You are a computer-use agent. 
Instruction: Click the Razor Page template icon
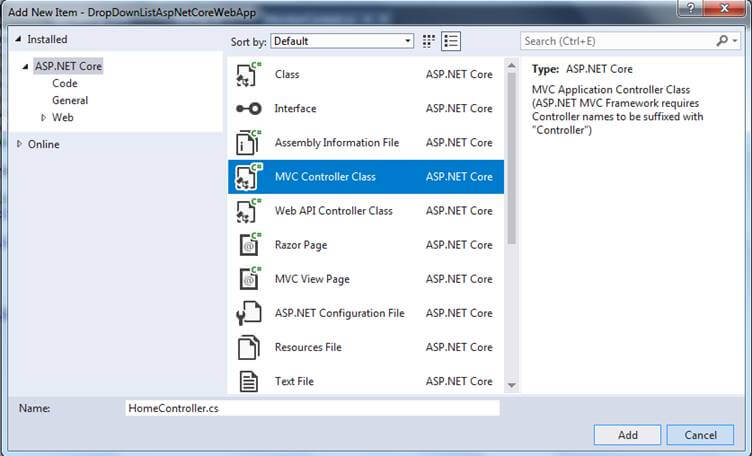[249, 245]
